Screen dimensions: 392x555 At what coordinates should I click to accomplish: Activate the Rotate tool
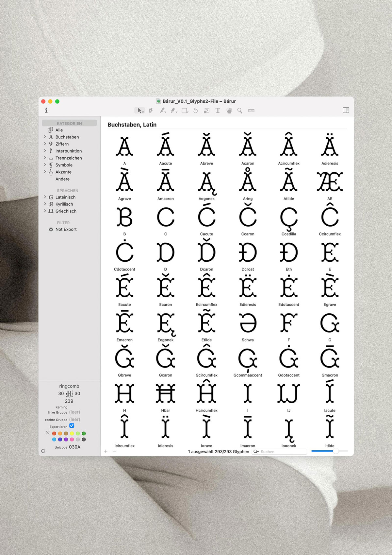pyautogui.click(x=195, y=111)
